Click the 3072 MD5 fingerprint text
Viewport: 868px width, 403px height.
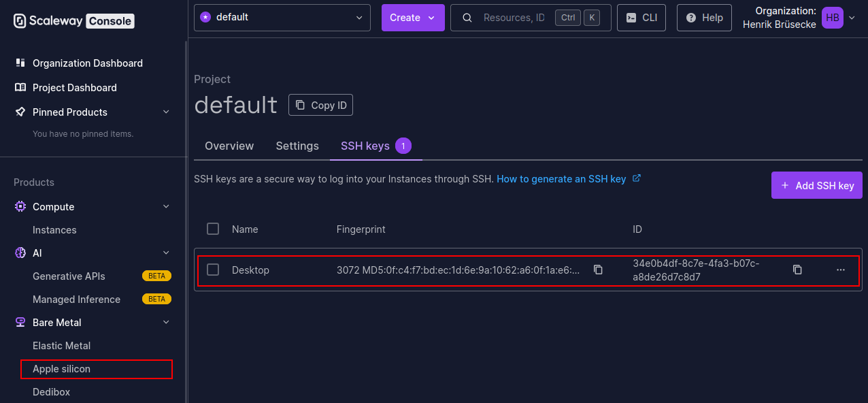point(458,270)
